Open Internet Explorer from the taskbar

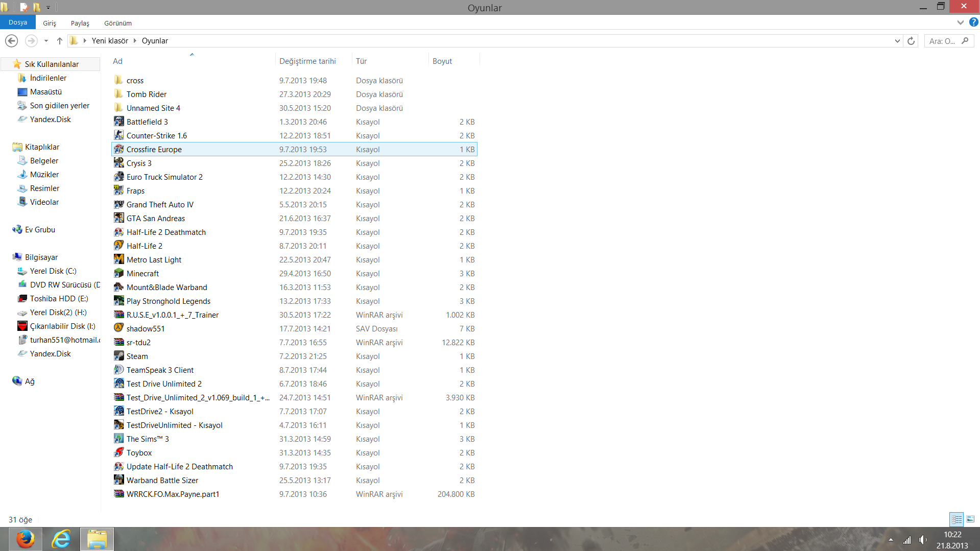click(61, 539)
